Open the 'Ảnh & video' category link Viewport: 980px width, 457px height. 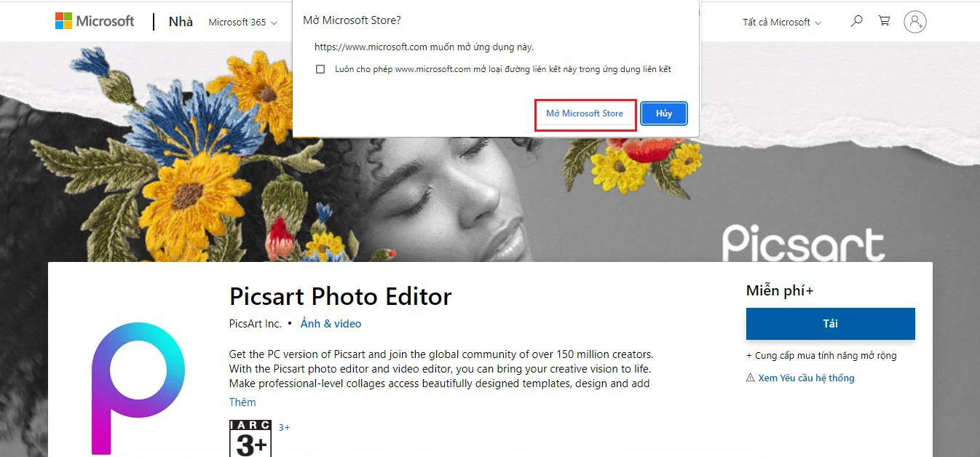pos(331,323)
